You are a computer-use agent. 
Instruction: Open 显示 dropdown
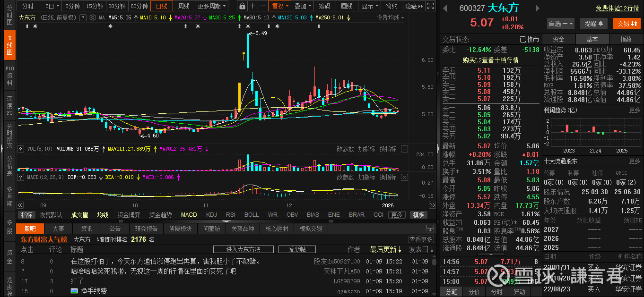370,6
